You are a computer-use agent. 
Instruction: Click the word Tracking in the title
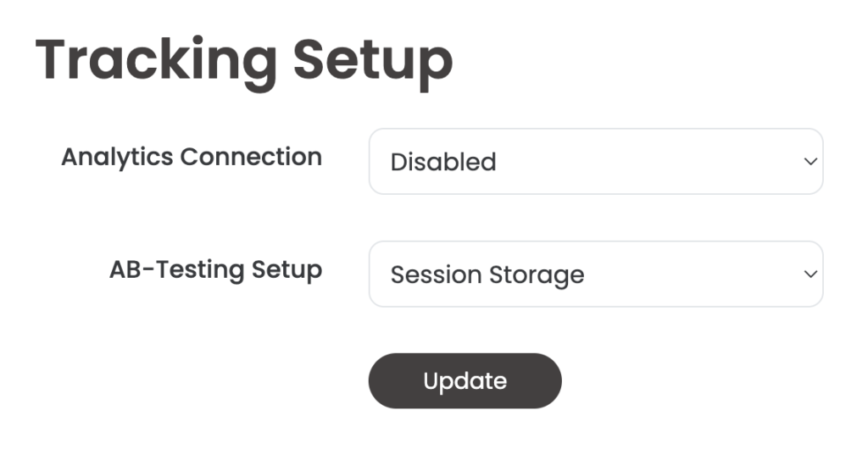pos(156,62)
